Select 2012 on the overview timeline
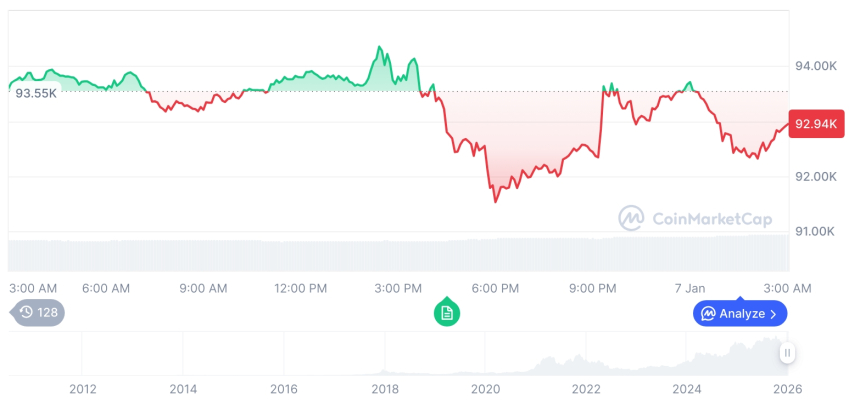Viewport: 860px width, 401px height. [82, 388]
